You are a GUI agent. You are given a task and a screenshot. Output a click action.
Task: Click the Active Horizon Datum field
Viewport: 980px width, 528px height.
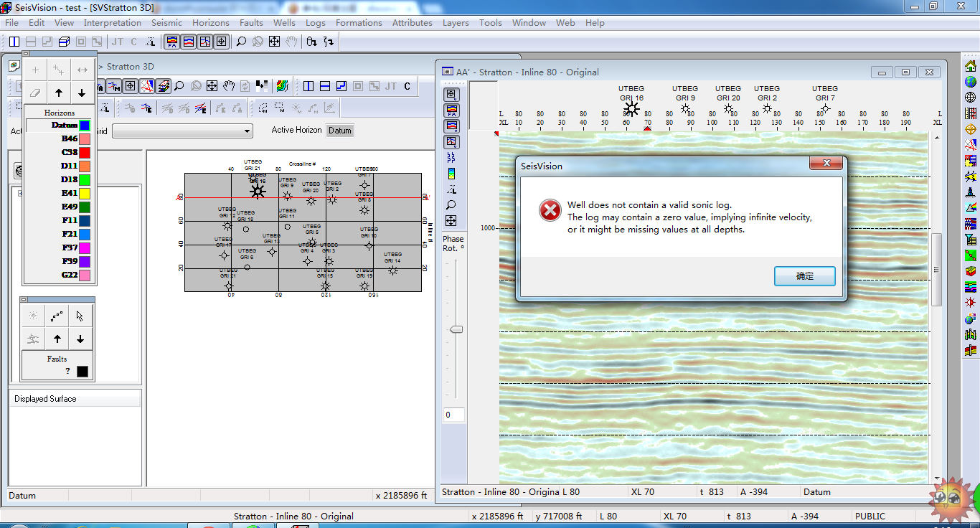[340, 131]
